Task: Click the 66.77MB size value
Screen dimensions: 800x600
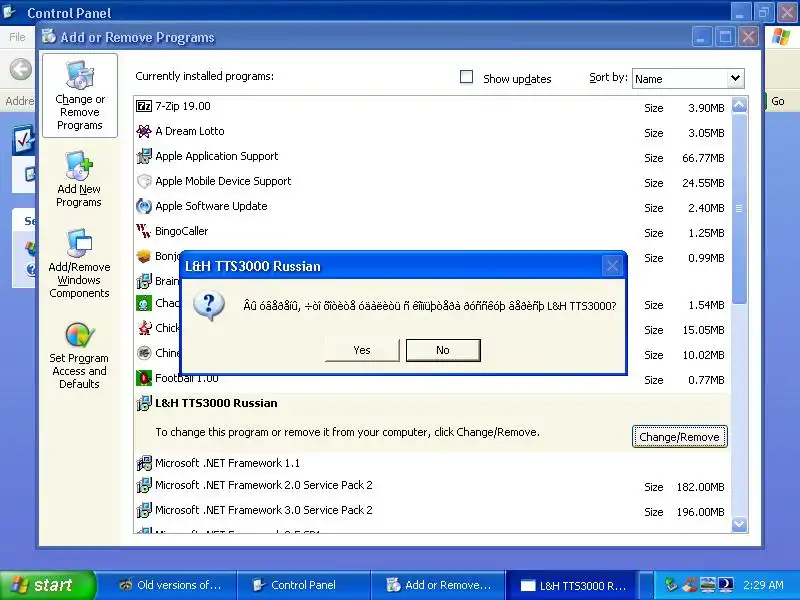Action: click(x=703, y=158)
